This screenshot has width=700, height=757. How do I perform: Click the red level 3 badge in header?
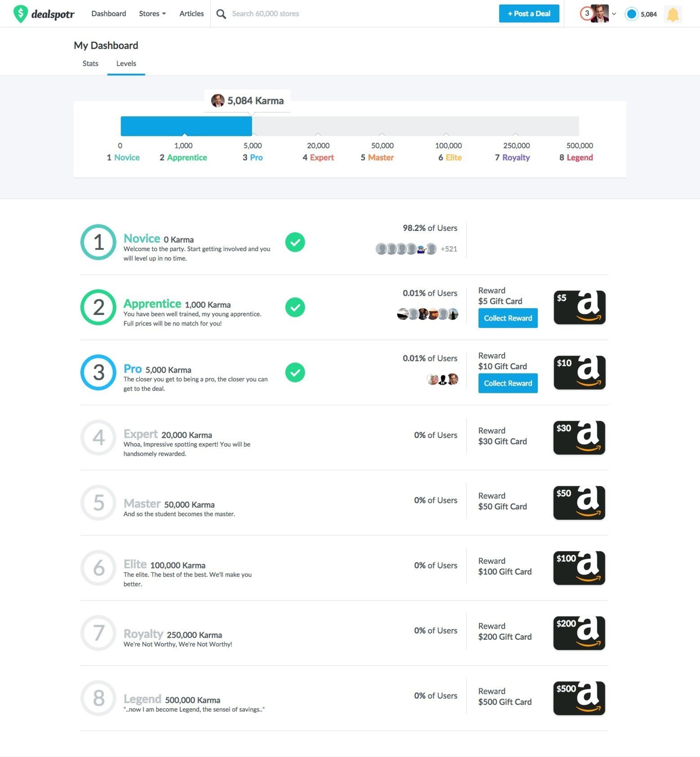587,14
